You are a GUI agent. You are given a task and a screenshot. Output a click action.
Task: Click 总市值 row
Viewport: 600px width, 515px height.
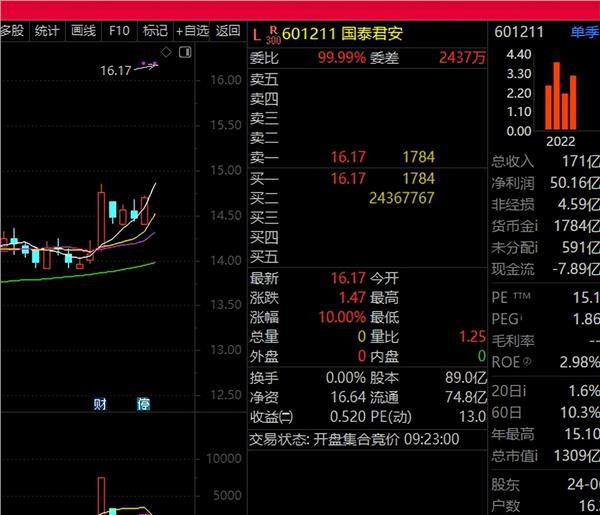(x=545, y=456)
